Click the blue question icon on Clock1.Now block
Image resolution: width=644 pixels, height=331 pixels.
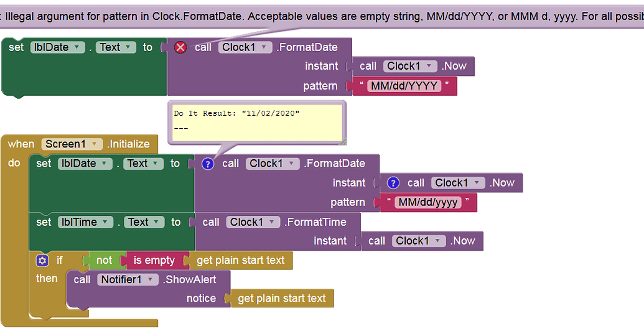tap(393, 183)
